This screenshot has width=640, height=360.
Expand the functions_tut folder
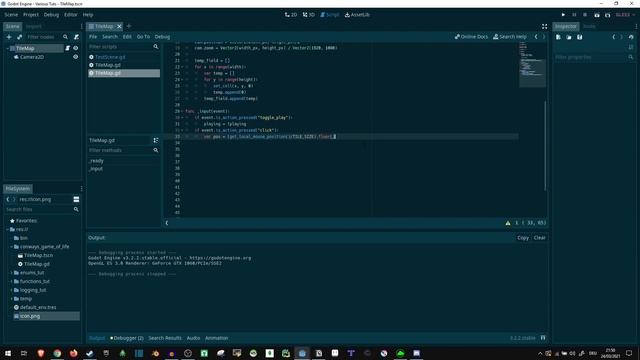(11, 282)
